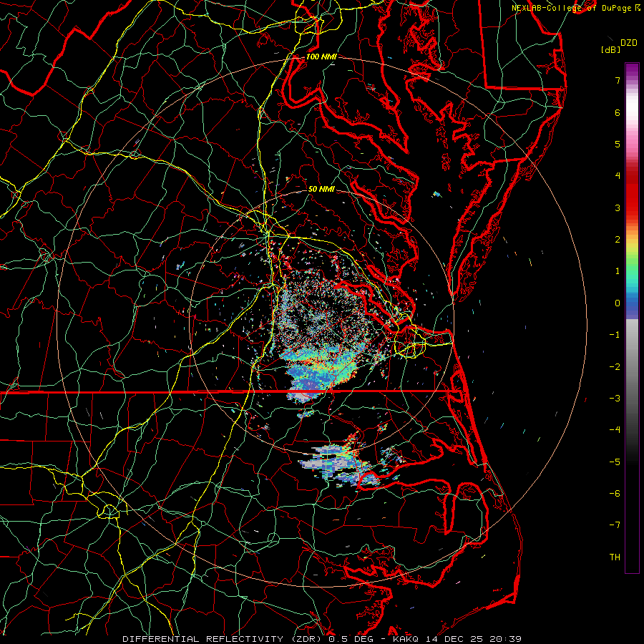Click the -2 dB scale label
Viewport: 644px width, 644px height.
click(615, 367)
